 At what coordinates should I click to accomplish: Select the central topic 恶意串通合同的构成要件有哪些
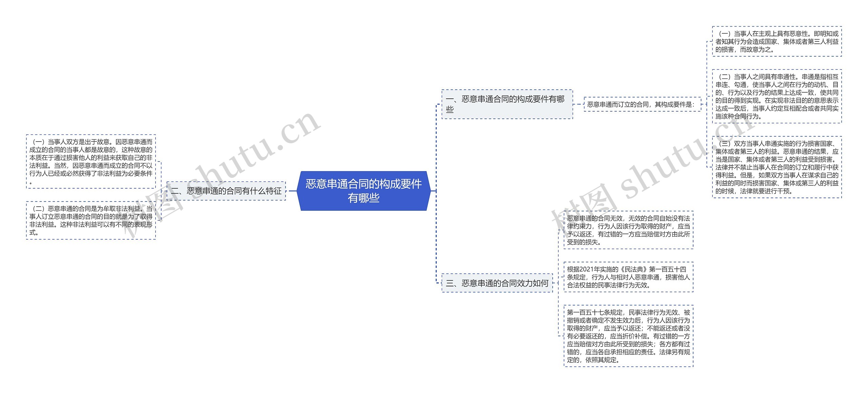(x=363, y=191)
